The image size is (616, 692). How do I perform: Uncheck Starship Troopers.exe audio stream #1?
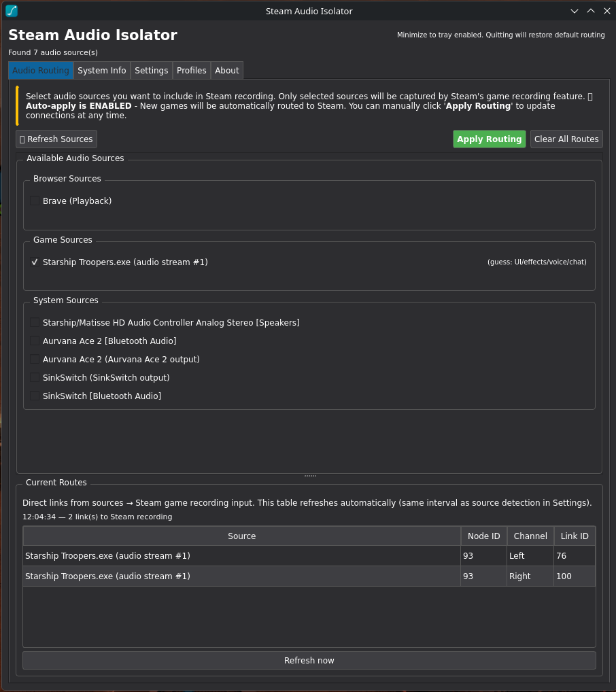tap(35, 262)
